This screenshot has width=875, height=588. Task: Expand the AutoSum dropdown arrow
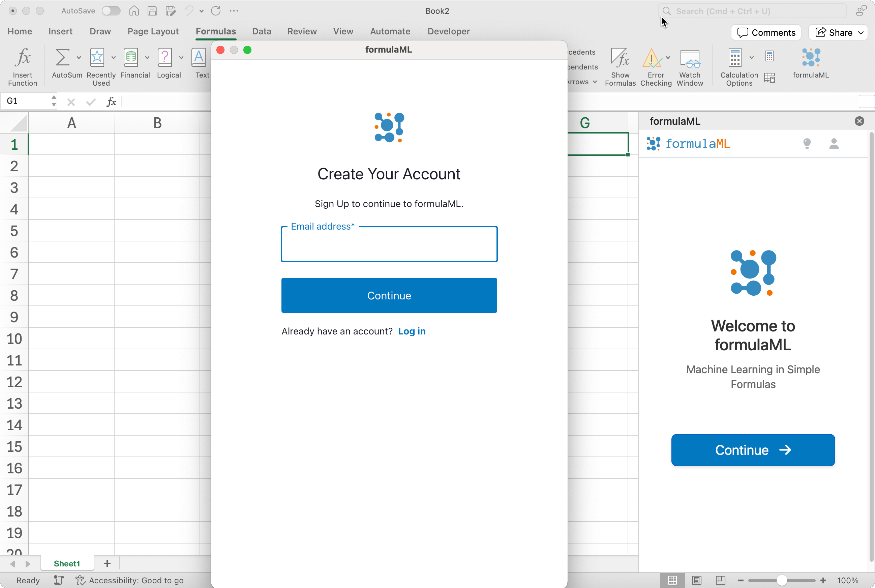click(79, 57)
